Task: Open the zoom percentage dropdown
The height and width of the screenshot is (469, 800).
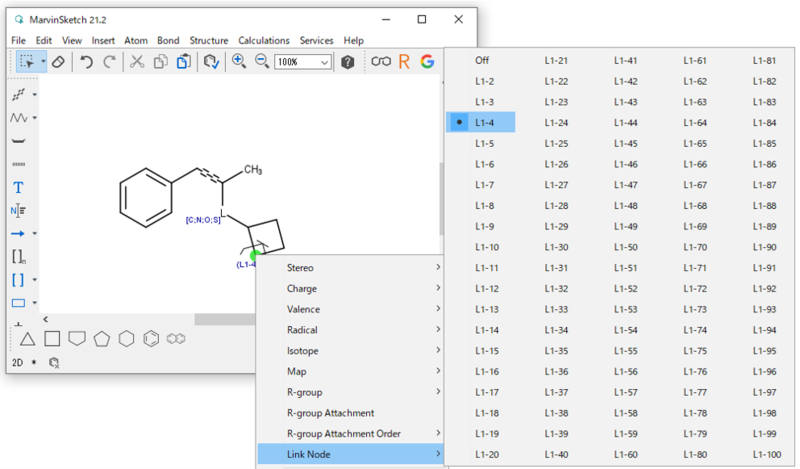Action: coord(324,62)
